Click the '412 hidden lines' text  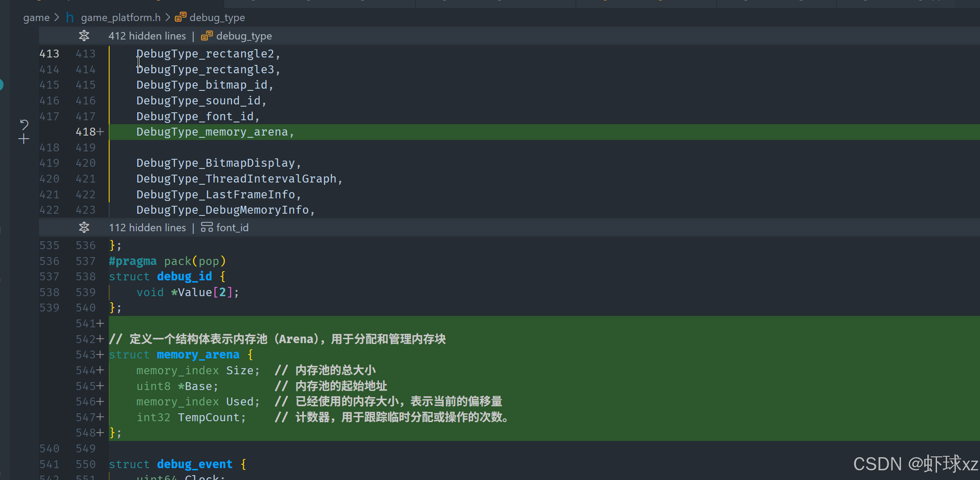[x=147, y=36]
